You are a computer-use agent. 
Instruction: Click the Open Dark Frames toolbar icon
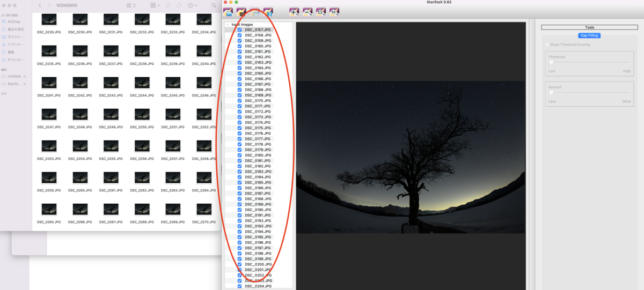click(241, 12)
